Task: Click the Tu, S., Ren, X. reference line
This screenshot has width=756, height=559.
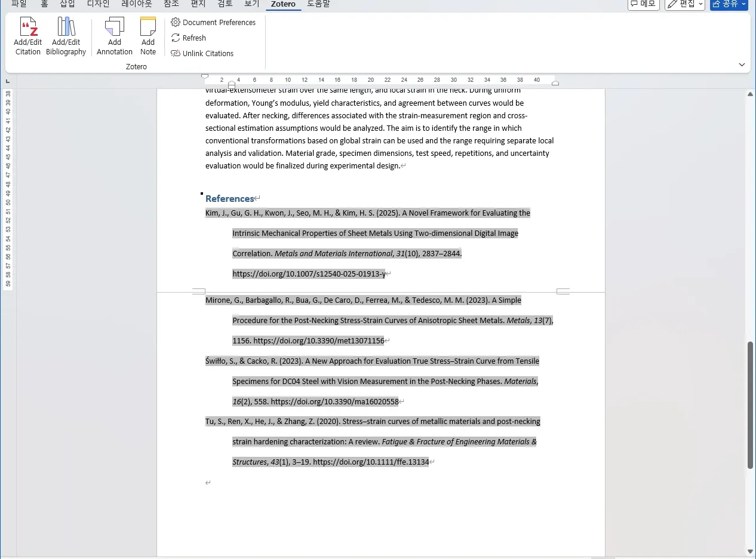Action: tap(373, 421)
